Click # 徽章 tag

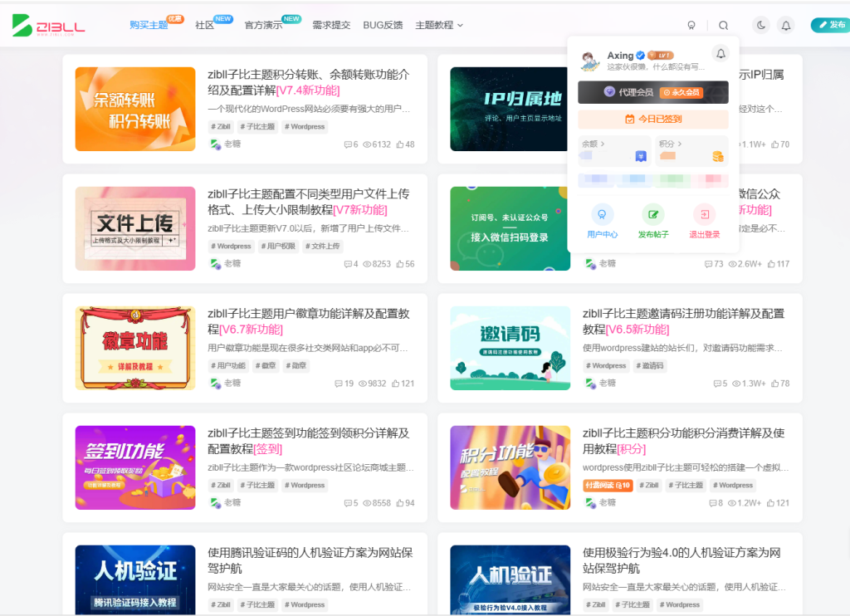[266, 365]
